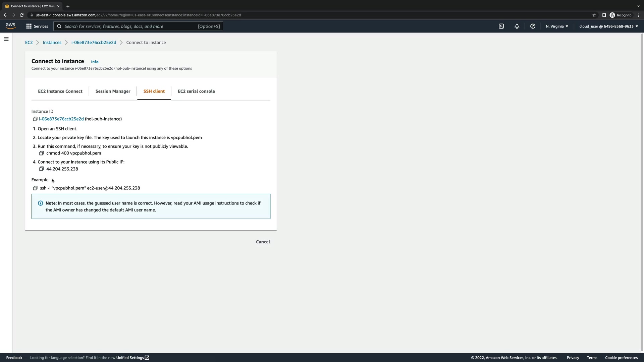Click the Info link beside heading
Screen dimensions: 644x362
point(95,62)
